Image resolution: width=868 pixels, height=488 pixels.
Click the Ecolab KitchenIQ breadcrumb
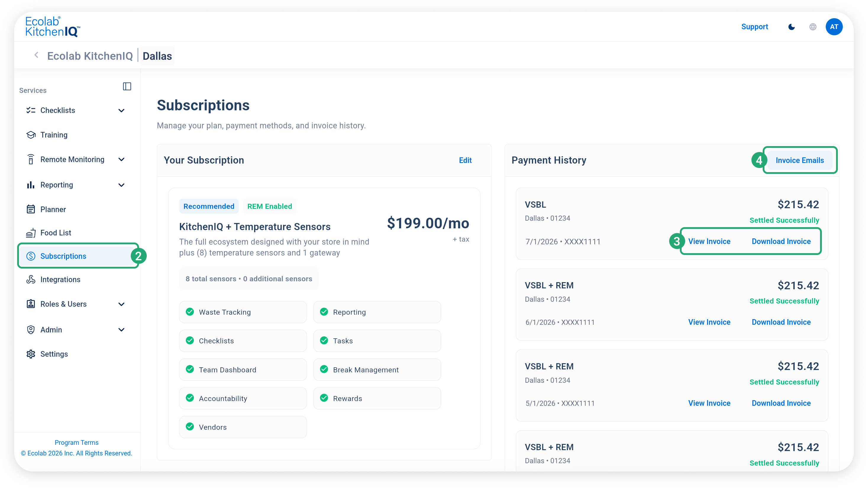90,56
